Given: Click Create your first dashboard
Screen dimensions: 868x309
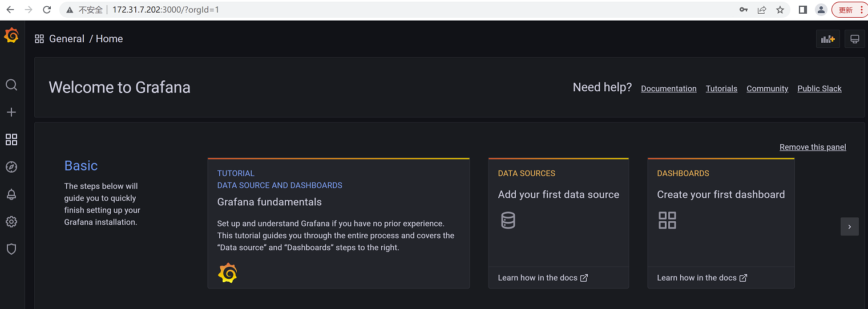Looking at the screenshot, I should [x=720, y=194].
